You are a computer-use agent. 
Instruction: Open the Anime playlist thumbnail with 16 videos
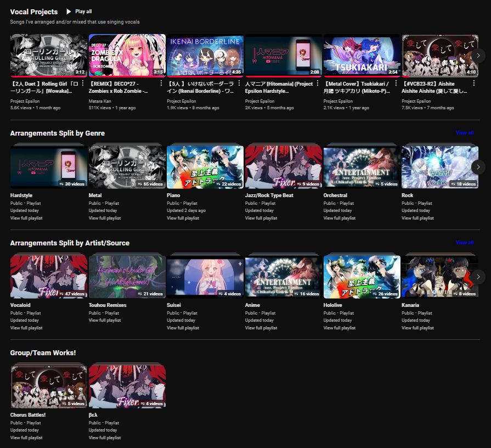pos(284,276)
